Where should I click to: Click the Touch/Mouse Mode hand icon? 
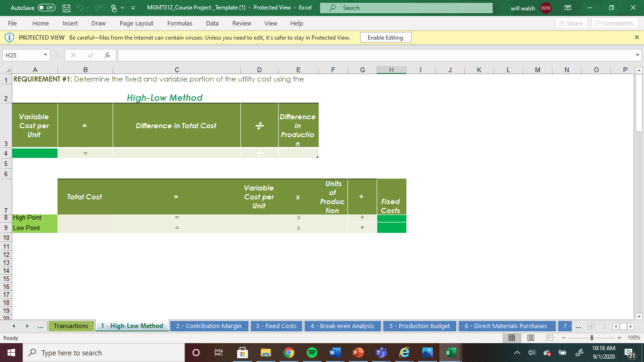114,8
